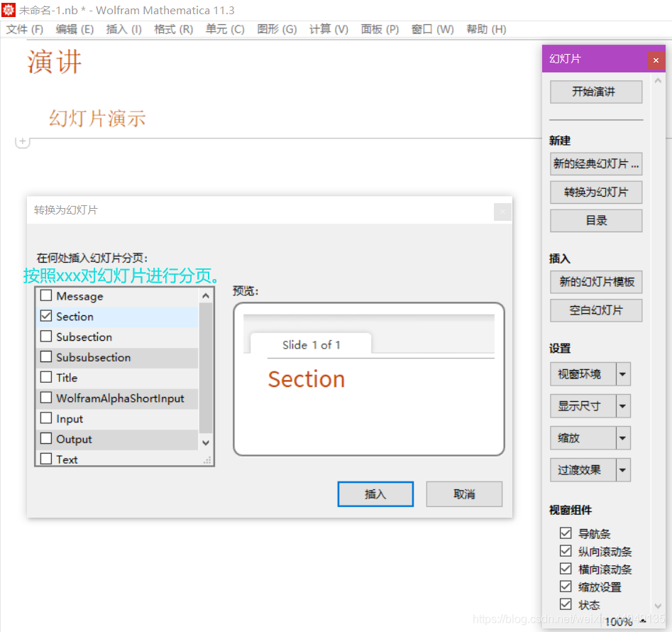672x632 pixels.
Task: Click the 开始演讲 button
Action: point(596,92)
